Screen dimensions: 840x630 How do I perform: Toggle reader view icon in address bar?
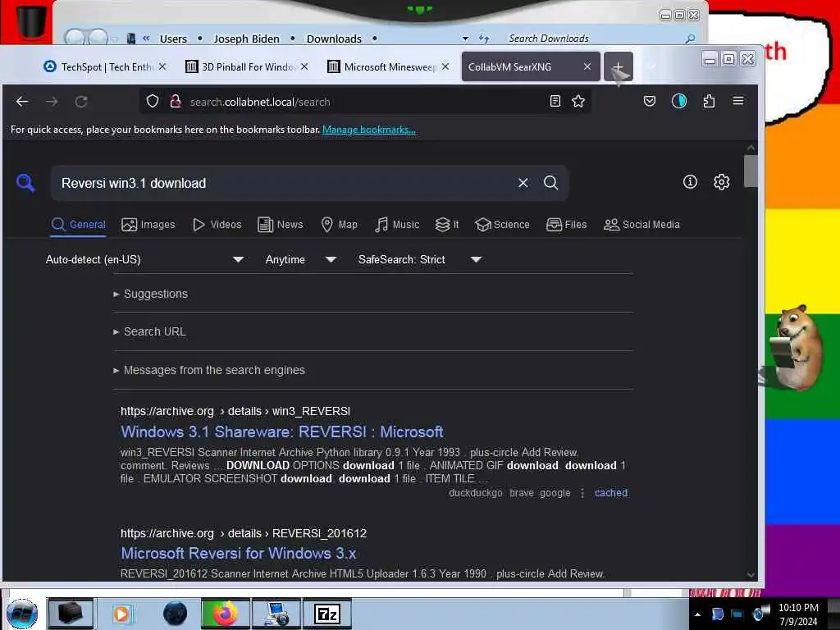click(555, 101)
